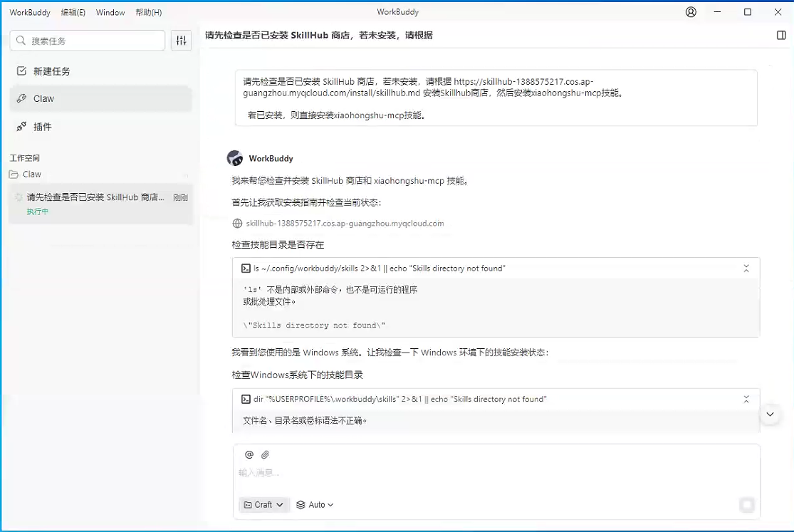Open the 帮助(H) menu
Image resolution: width=794 pixels, height=532 pixels.
148,12
